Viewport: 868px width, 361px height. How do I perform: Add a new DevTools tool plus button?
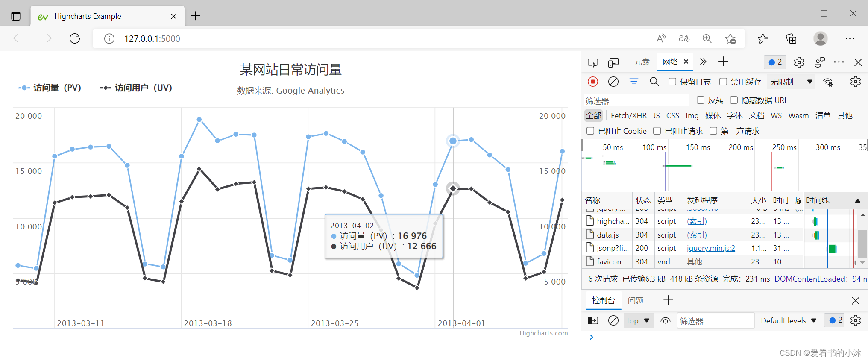[723, 62]
